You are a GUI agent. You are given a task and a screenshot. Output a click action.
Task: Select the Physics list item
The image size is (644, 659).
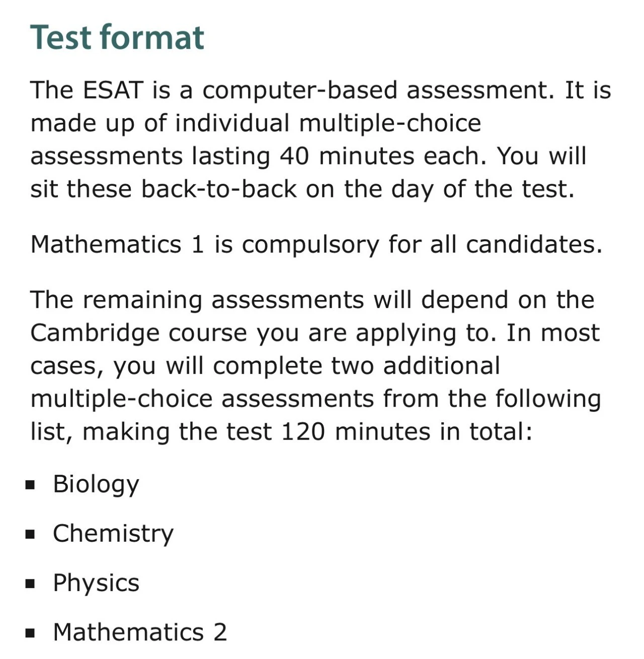pos(96,583)
